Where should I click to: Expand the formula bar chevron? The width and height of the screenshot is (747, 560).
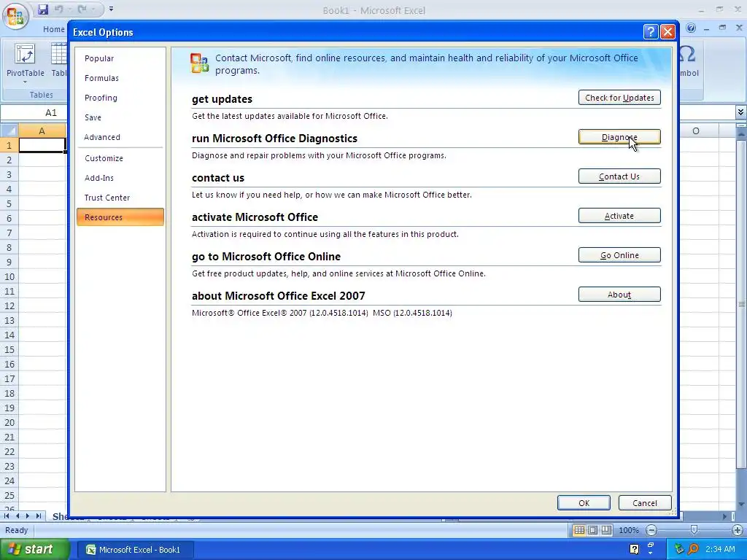point(740,112)
